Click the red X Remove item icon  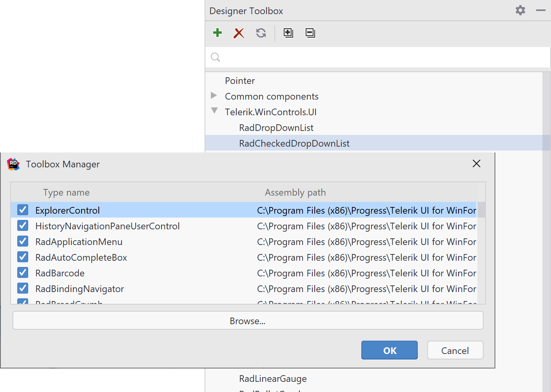point(239,33)
